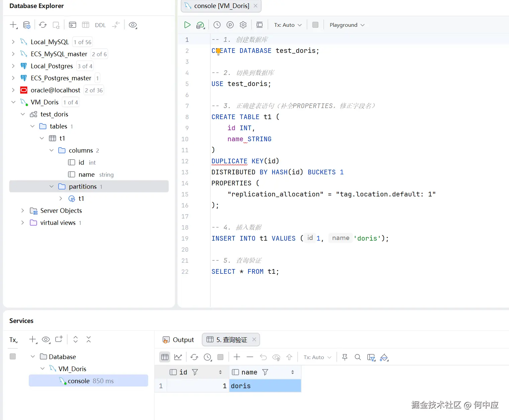
Task: Run the query with the green Execute icon
Action: [x=187, y=25]
